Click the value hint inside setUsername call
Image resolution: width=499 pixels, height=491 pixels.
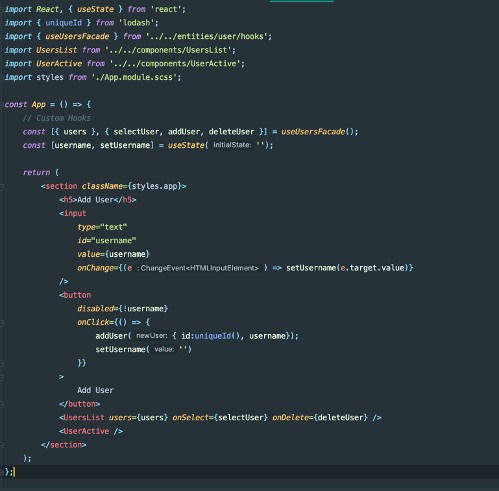tap(164, 349)
